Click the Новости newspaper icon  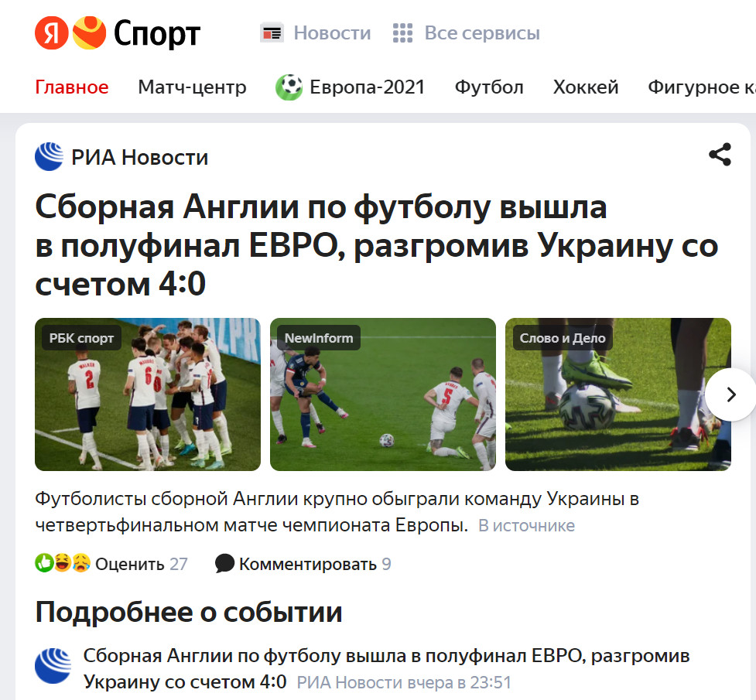point(272,33)
